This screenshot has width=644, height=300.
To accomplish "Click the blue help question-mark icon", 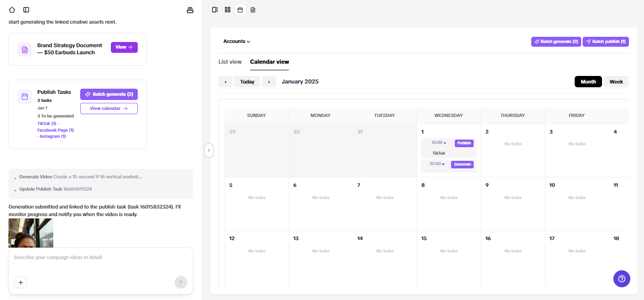I will (x=621, y=279).
